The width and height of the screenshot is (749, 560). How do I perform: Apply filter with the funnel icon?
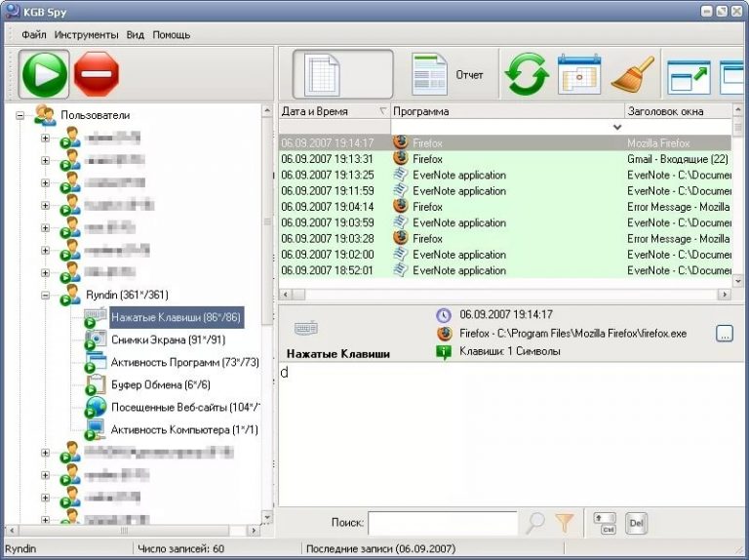coord(564,523)
